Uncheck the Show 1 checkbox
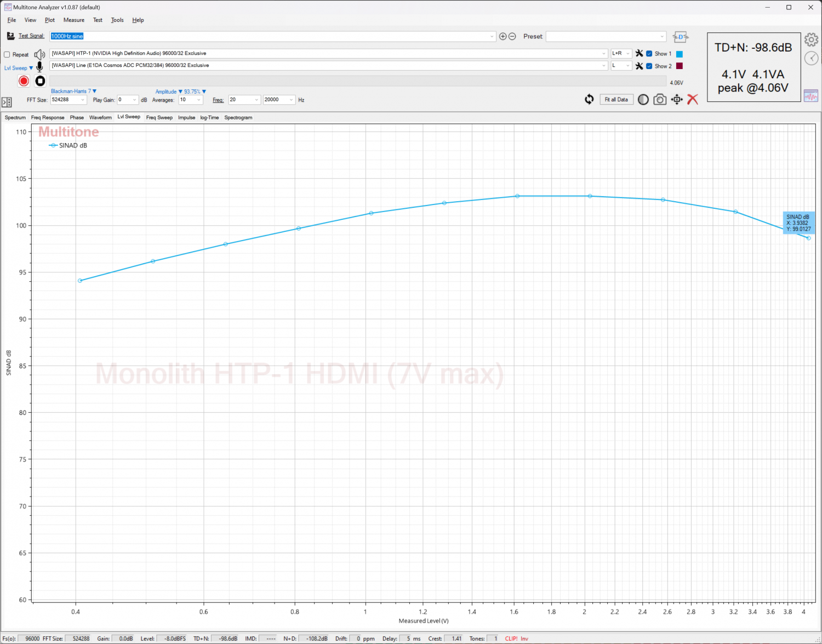 [x=649, y=54]
